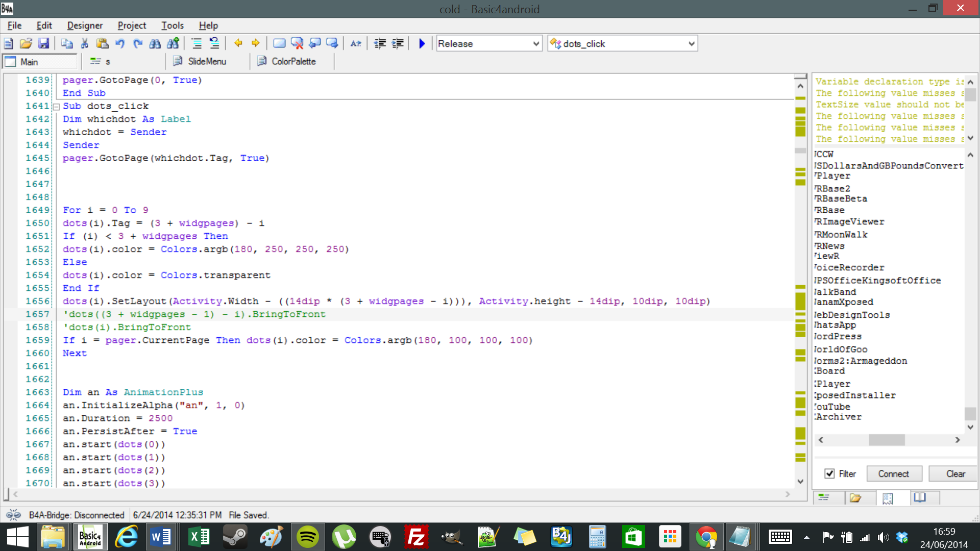Viewport: 980px width, 551px height.
Task: Click the indent-lines icon with the blue arrow
Action: pos(214,43)
